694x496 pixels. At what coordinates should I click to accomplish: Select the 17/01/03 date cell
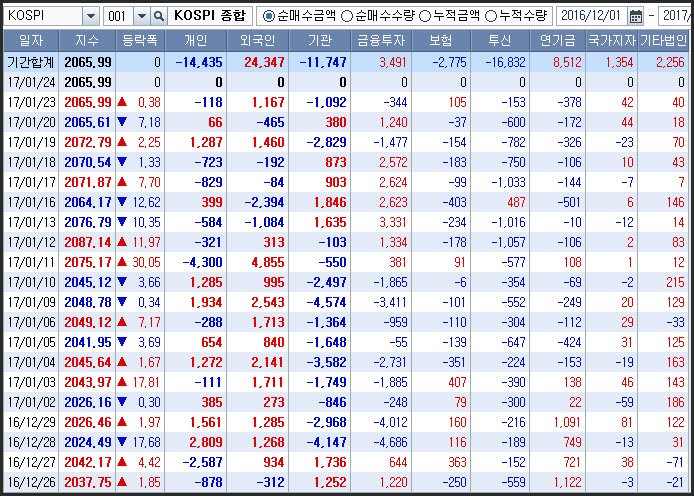point(31,382)
